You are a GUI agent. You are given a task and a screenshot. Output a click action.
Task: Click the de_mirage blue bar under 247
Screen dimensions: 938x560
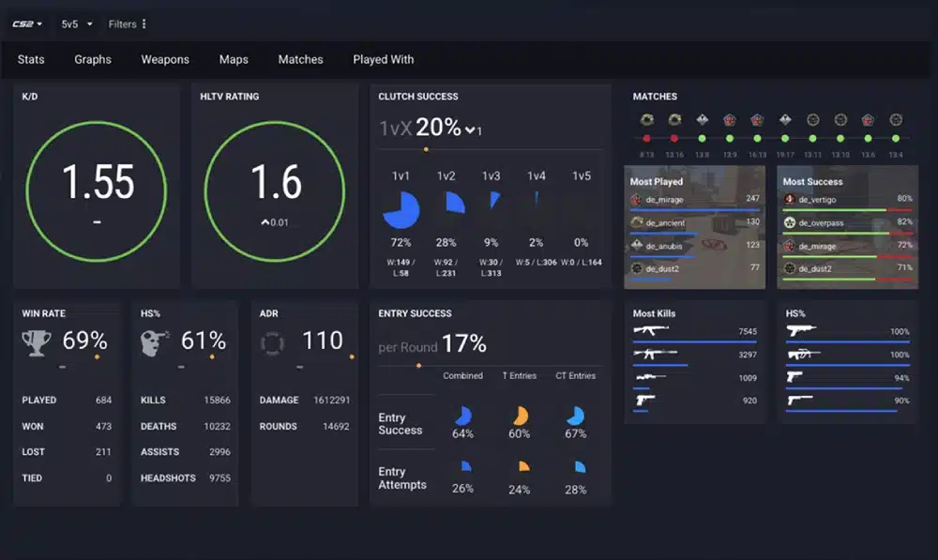(x=695, y=211)
